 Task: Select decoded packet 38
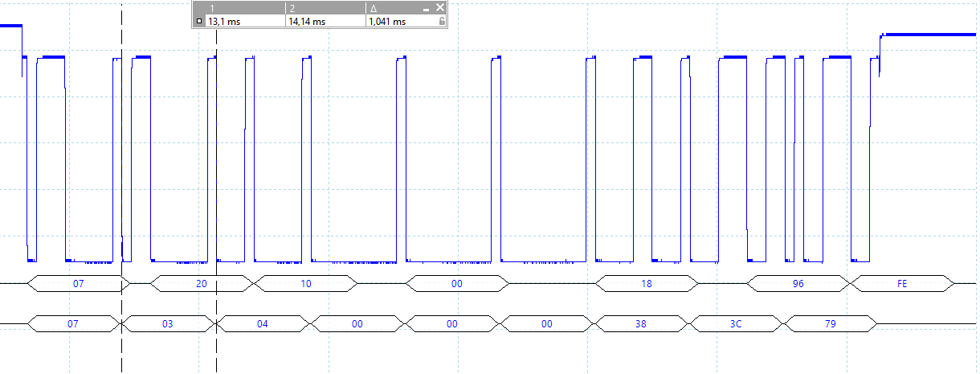click(642, 323)
